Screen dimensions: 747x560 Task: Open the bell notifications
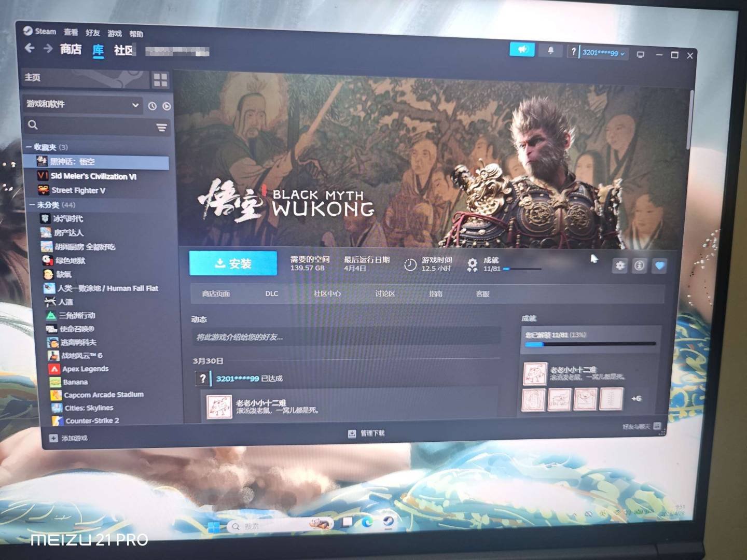(550, 50)
